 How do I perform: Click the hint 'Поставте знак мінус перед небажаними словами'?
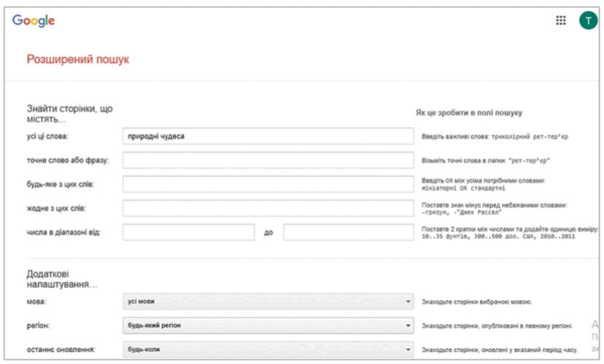[494, 209]
